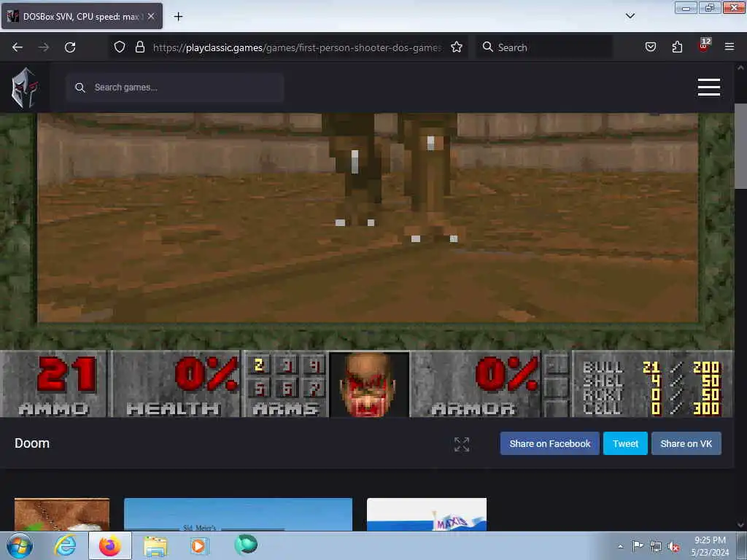Focus the Search games field
This screenshot has height=560, width=747.
point(175,87)
